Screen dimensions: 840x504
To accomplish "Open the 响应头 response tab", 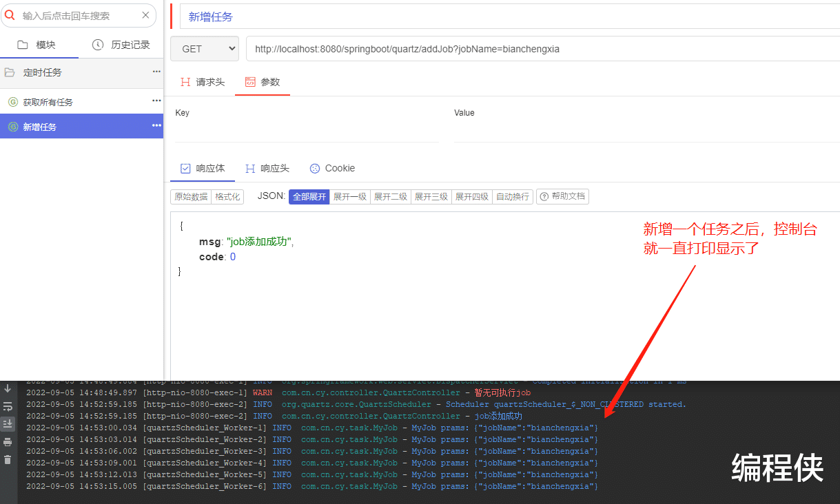I will [267, 168].
